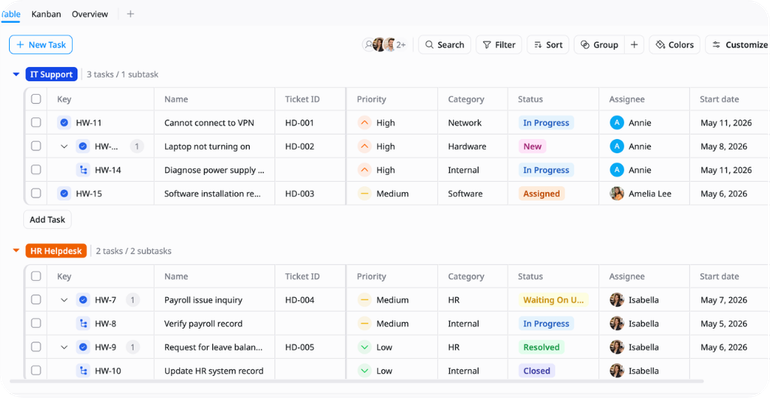Open the New status dropdown for Laptop row
The image size is (771, 398).
tap(532, 147)
